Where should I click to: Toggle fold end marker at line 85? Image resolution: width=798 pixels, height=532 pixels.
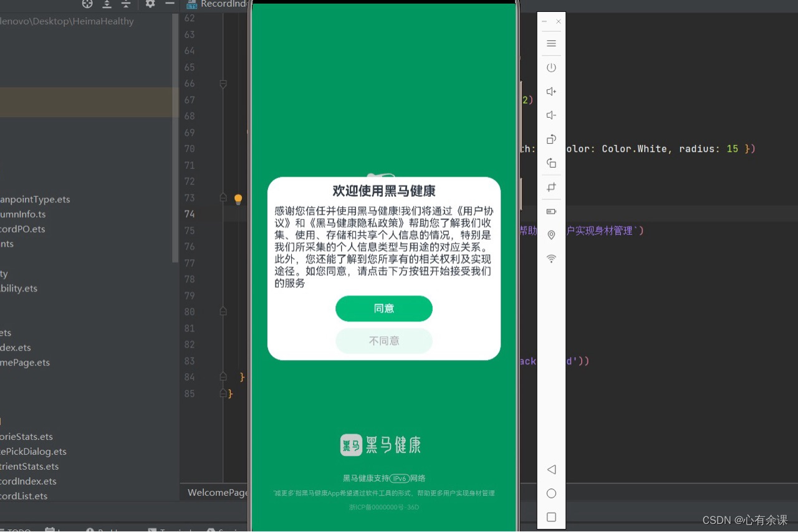point(223,394)
